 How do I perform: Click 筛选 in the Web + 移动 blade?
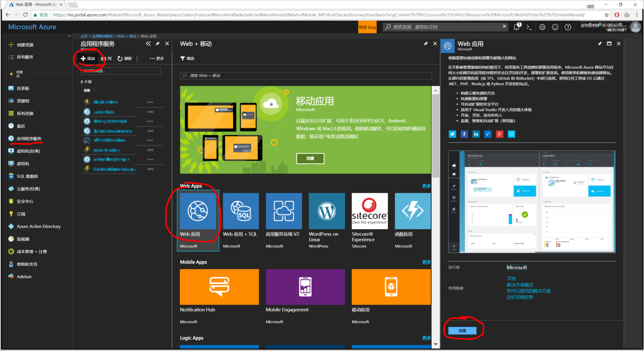point(187,58)
